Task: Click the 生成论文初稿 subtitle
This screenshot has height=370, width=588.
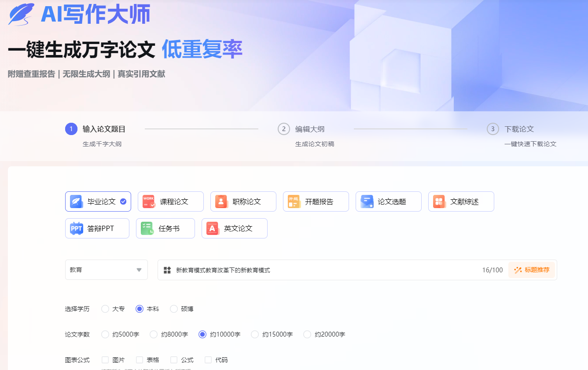Action: pyautogui.click(x=315, y=144)
